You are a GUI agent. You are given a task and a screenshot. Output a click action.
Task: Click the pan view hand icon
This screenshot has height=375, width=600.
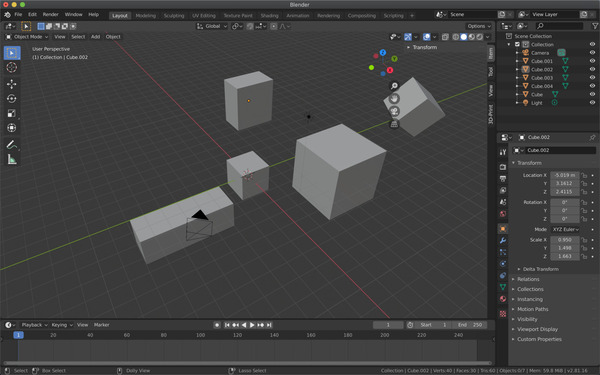click(394, 98)
